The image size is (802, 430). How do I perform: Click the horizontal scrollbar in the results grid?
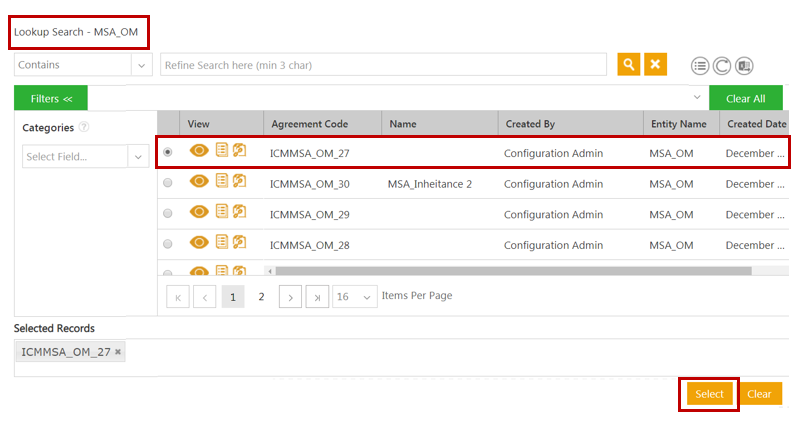[x=512, y=270]
